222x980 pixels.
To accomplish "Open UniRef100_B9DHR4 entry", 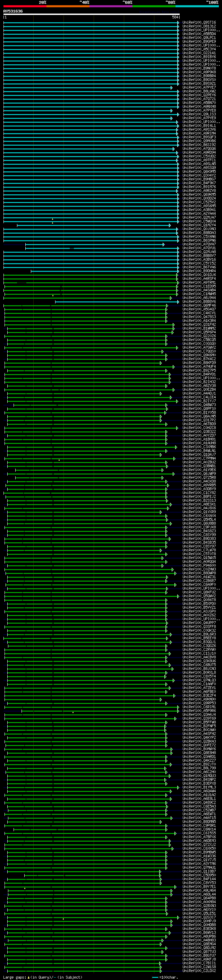I will click(199, 271).
